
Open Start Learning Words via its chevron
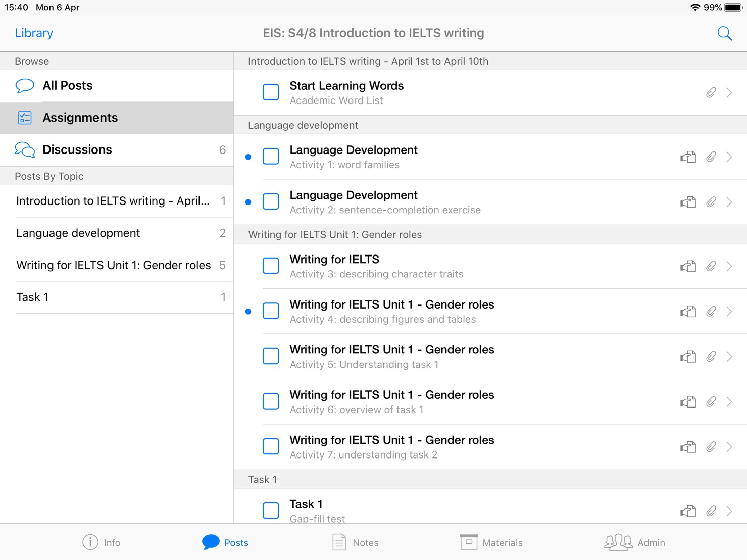coord(729,93)
